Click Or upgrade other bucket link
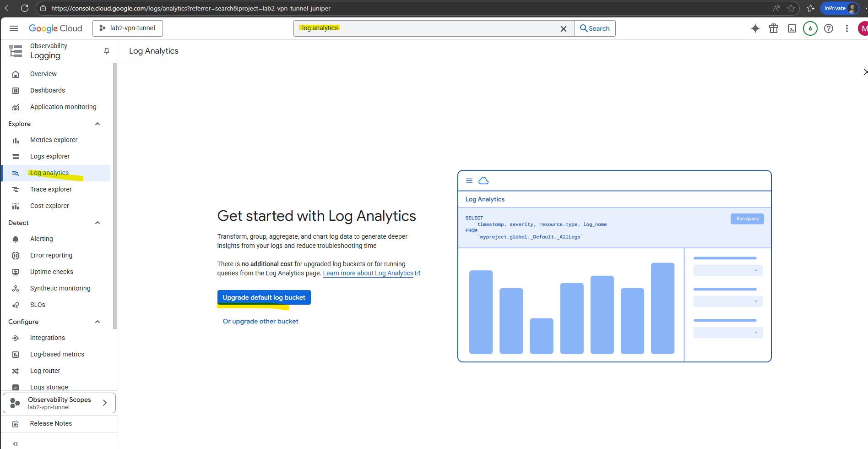This screenshot has width=868, height=449. pyautogui.click(x=260, y=321)
